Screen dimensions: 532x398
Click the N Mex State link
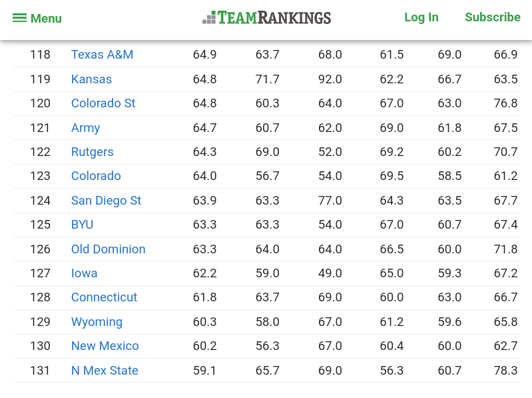(105, 371)
